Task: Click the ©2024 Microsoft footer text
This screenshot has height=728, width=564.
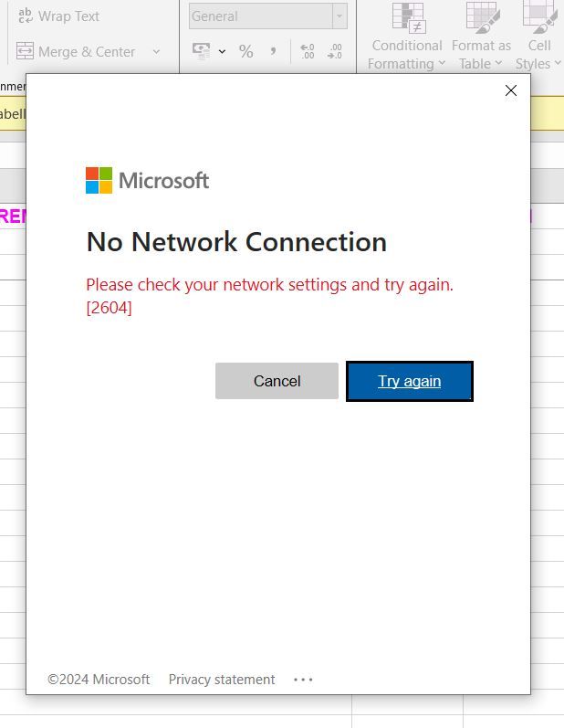Action: (x=99, y=680)
